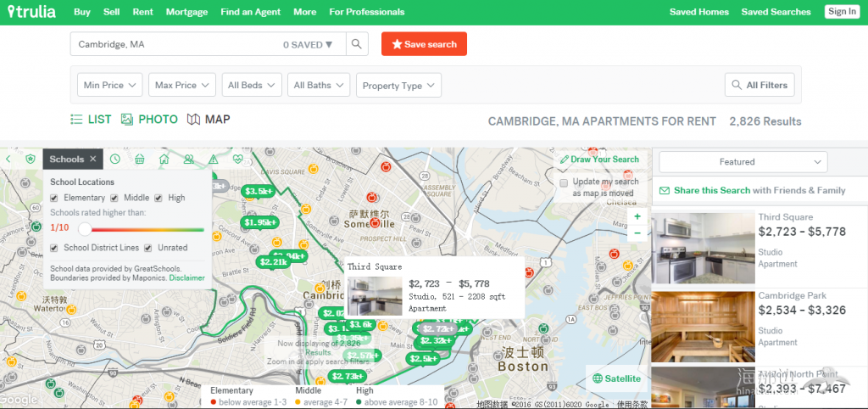Open the Home values house layer
Screen dimensions: 868x409
point(164,159)
